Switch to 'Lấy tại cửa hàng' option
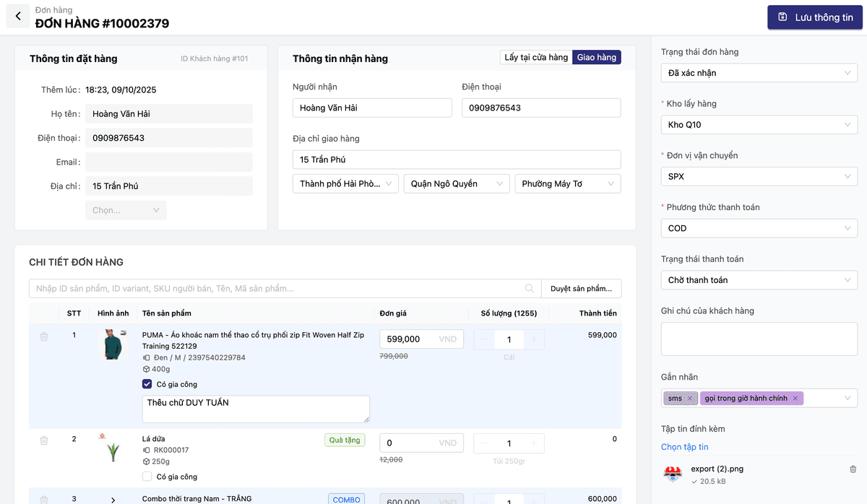Screen dimensions: 867x504 [536, 58]
